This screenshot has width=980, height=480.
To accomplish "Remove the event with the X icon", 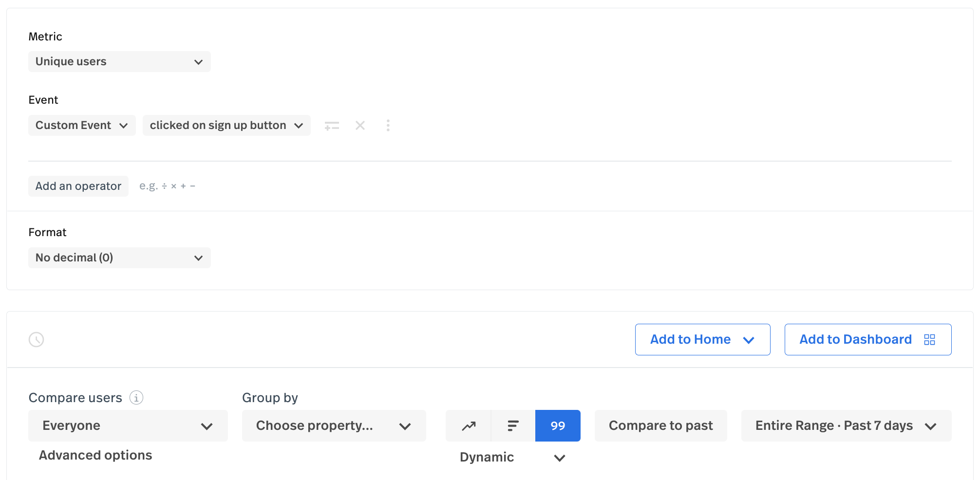I will point(360,126).
